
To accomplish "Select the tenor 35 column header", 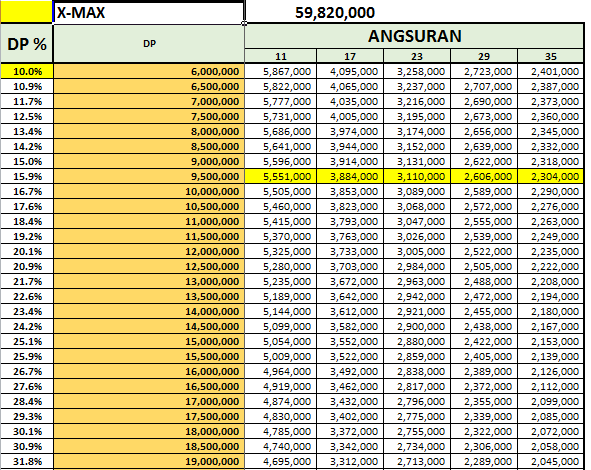I will coord(551,56).
